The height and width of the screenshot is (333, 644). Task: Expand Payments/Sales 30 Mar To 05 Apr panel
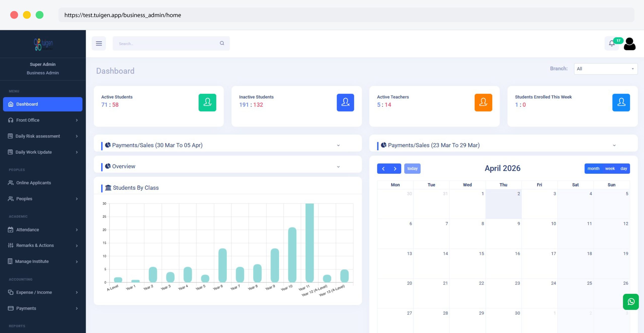pyautogui.click(x=338, y=145)
